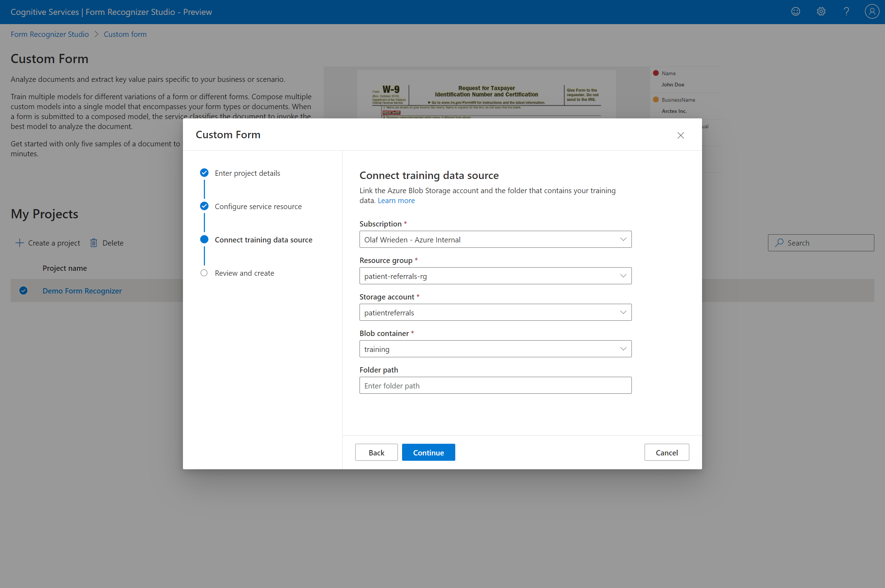Follow the Learn more link
885x588 pixels.
[396, 200]
